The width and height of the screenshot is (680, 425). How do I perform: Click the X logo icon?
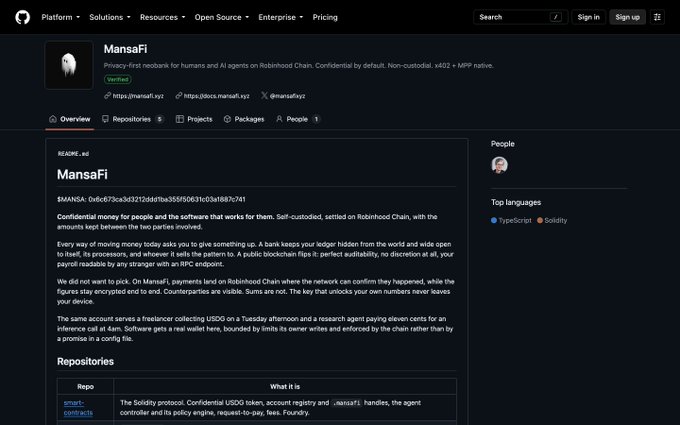point(264,95)
